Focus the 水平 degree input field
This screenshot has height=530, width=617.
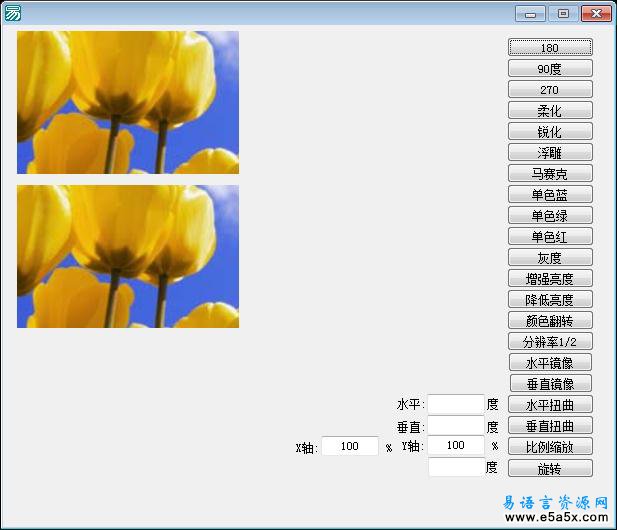[455, 404]
